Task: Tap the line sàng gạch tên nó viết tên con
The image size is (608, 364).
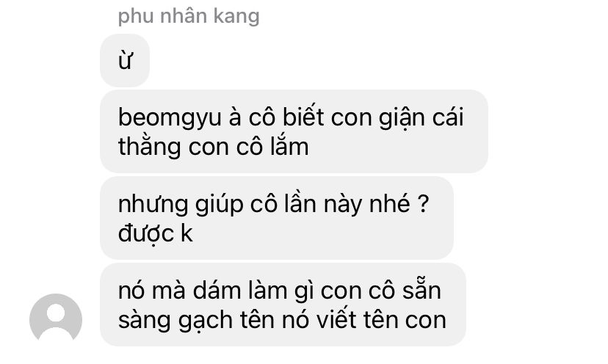Action: click(x=282, y=320)
